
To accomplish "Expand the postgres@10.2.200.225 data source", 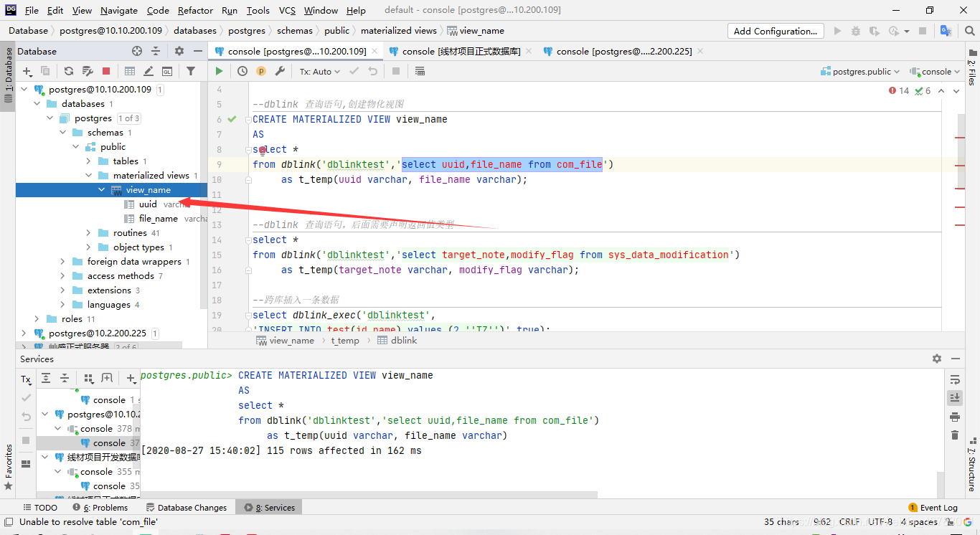I will pos(24,333).
